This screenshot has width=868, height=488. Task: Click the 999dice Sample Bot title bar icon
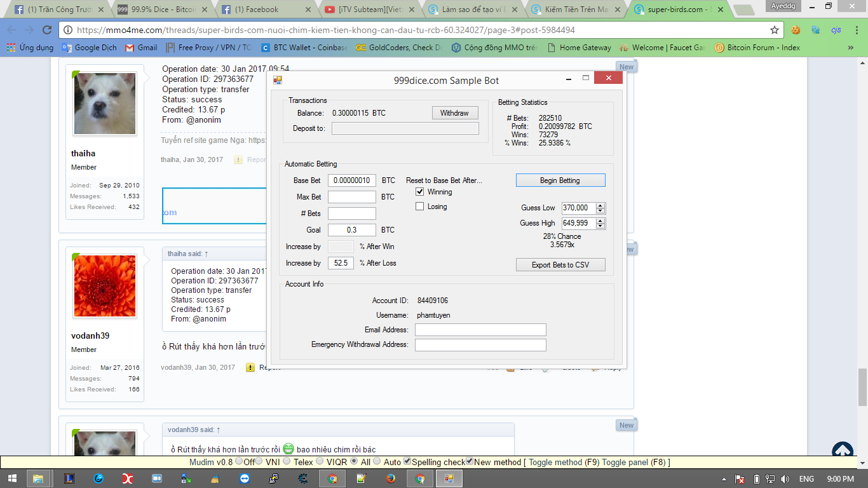277,80
